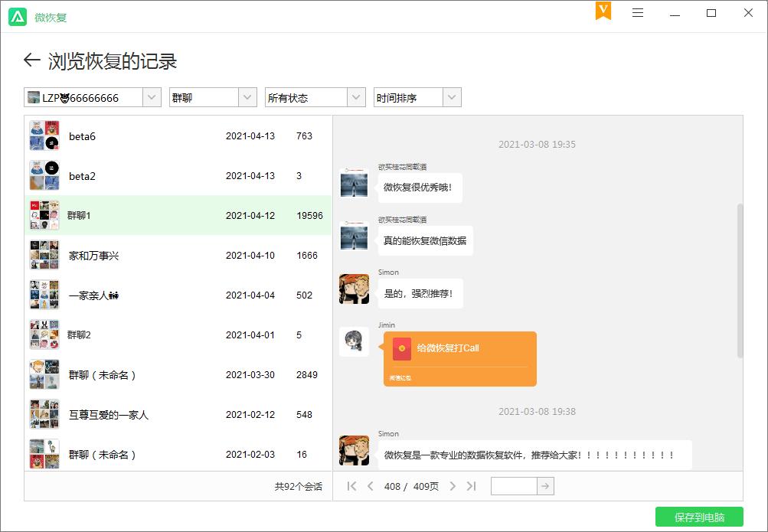Click 群聊2 group avatar

(x=44, y=335)
